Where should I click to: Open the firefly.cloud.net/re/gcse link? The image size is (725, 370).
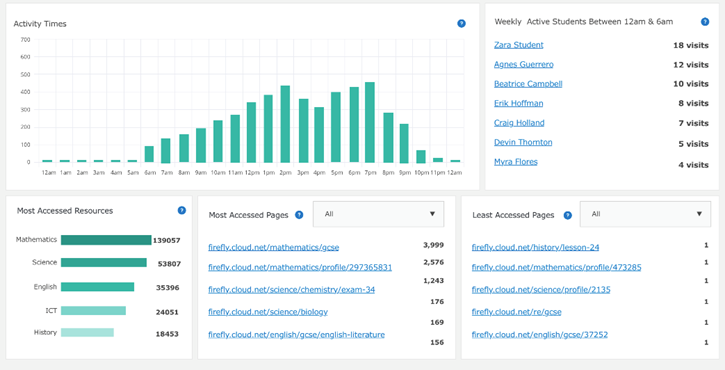(x=516, y=312)
